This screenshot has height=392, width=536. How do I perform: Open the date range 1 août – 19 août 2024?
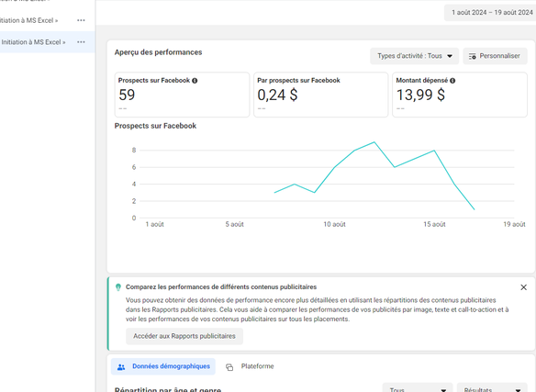tap(490, 13)
